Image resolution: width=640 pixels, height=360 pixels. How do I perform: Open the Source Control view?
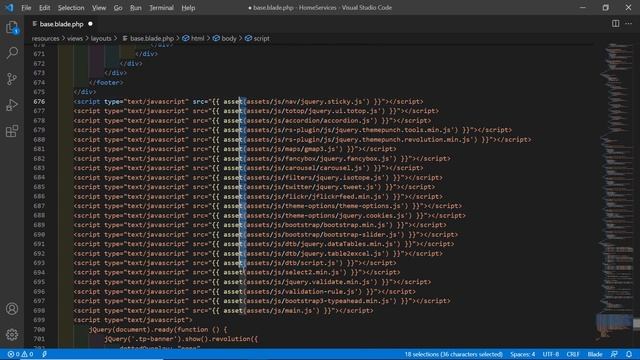[12, 79]
